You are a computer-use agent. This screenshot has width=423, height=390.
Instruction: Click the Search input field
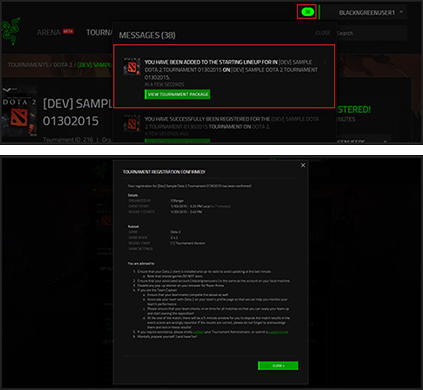tap(371, 33)
